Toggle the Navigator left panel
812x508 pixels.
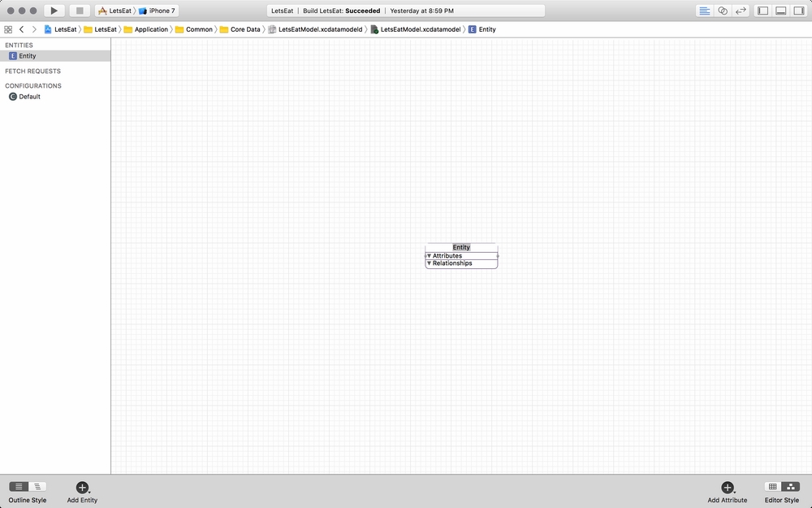click(763, 11)
